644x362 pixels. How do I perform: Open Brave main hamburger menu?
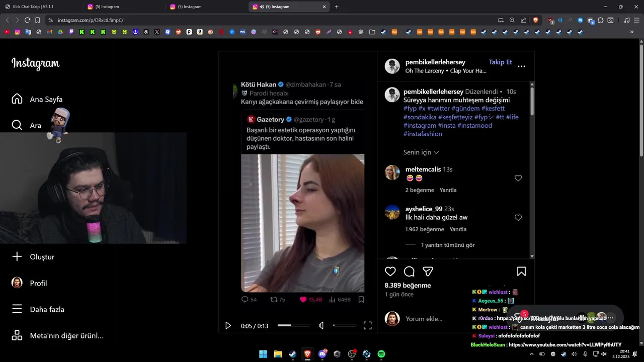[x=637, y=20]
